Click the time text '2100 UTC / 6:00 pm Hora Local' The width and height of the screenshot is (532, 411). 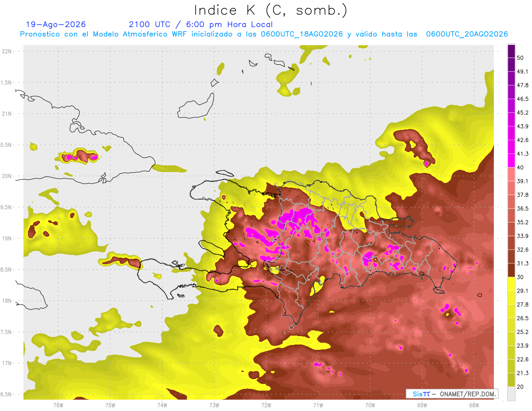tap(201, 24)
